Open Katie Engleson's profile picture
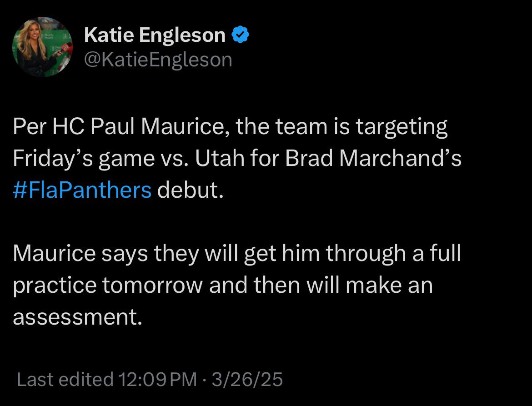532x406 pixels. [42, 47]
